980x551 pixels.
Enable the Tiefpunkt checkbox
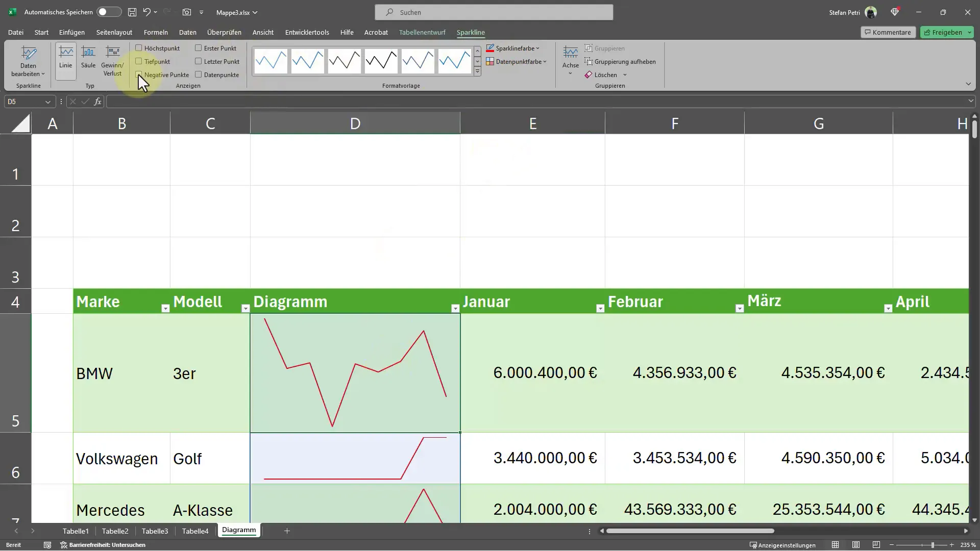(138, 61)
